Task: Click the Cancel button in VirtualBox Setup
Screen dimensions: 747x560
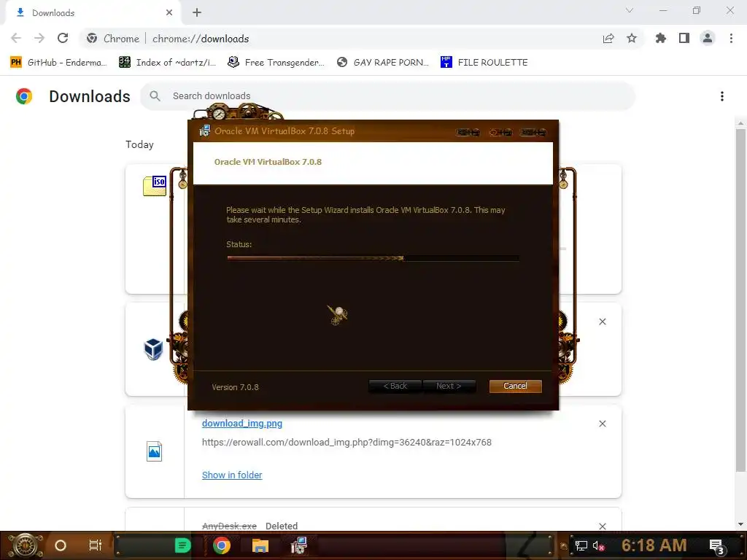Action: pyautogui.click(x=515, y=386)
